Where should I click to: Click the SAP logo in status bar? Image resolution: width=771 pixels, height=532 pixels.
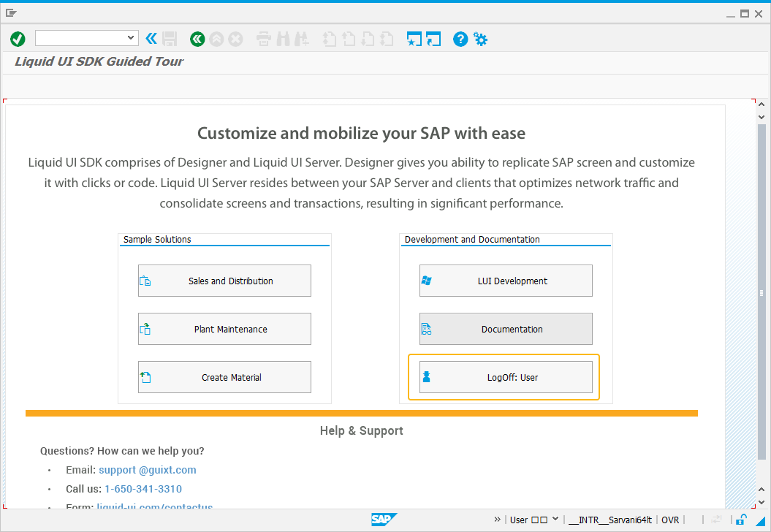(384, 520)
